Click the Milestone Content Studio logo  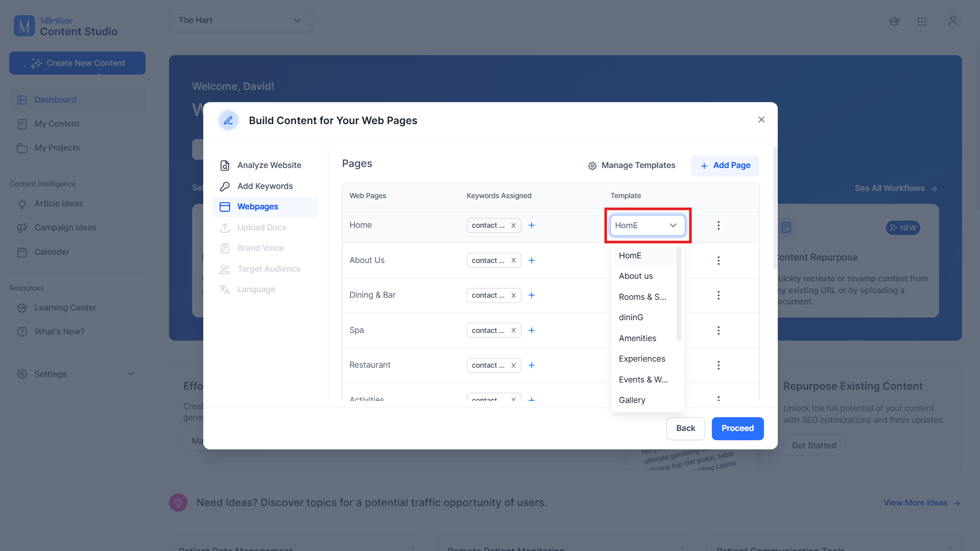click(66, 26)
